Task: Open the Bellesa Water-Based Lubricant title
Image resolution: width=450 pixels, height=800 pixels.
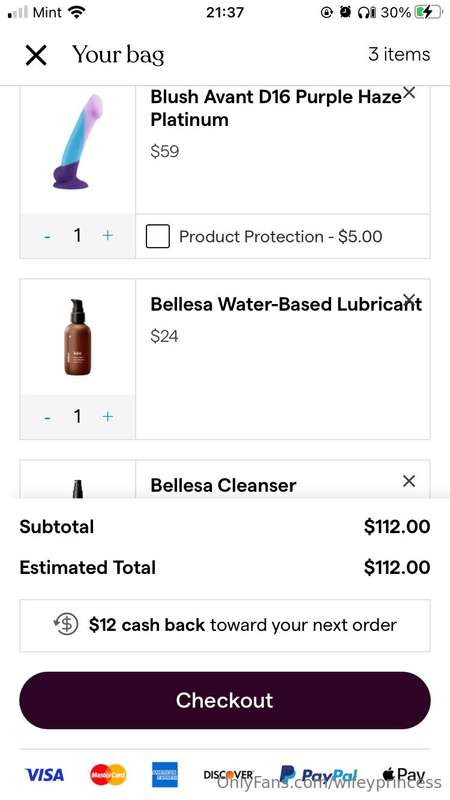Action: coord(286,304)
